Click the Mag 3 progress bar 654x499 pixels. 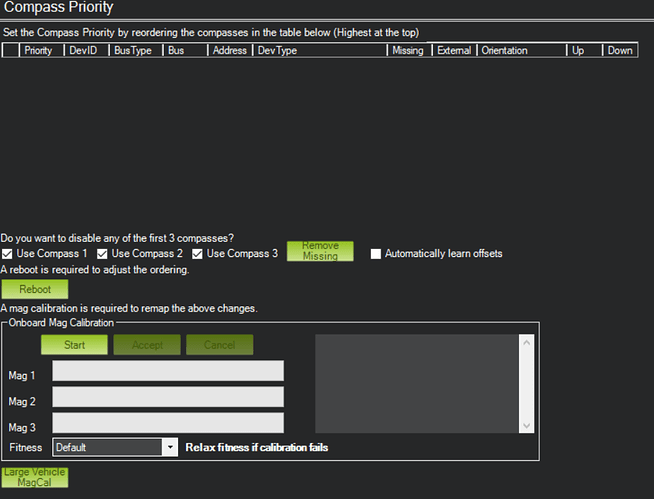point(168,423)
